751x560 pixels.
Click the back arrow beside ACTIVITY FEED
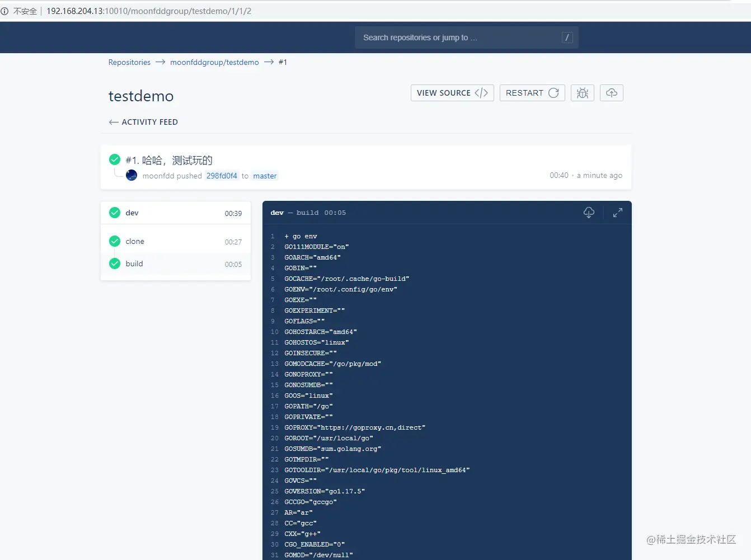pos(114,122)
